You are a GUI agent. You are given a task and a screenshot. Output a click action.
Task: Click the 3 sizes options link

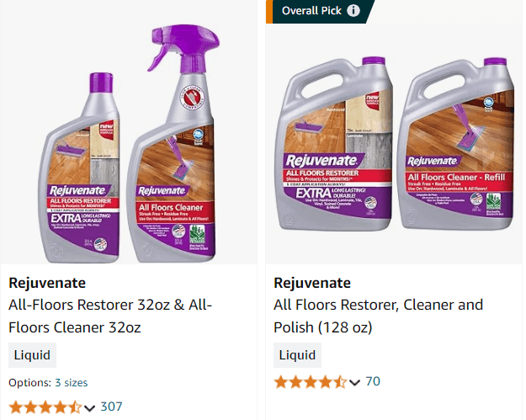pyautogui.click(x=71, y=382)
